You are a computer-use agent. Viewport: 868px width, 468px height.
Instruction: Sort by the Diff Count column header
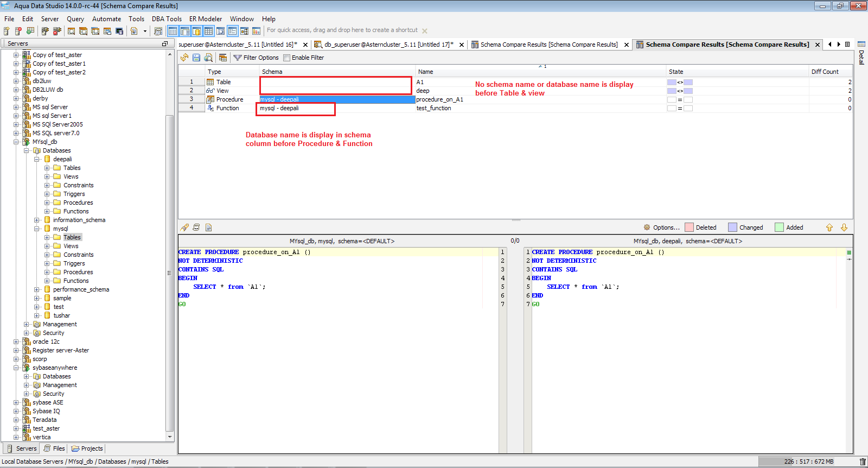tap(824, 72)
